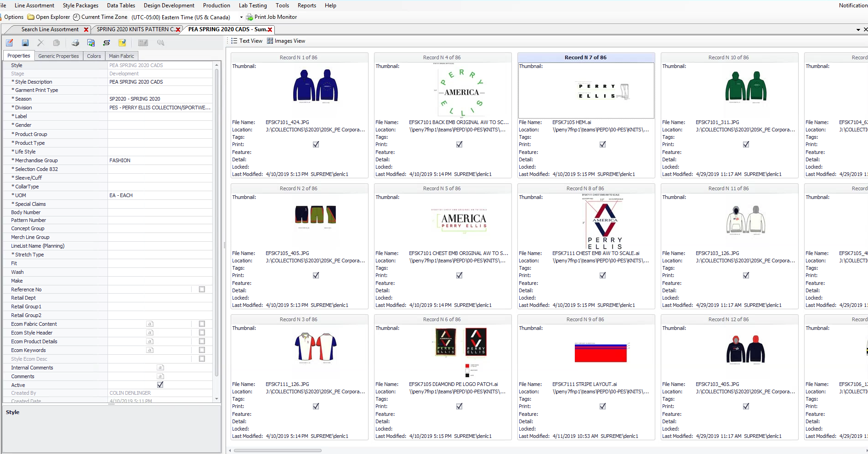This screenshot has width=868, height=454.
Task: Switch to Images View
Action: click(286, 41)
